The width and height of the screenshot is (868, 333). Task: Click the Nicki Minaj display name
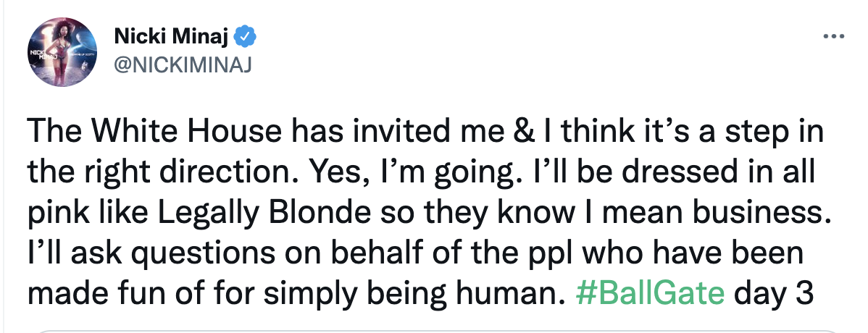(171, 37)
